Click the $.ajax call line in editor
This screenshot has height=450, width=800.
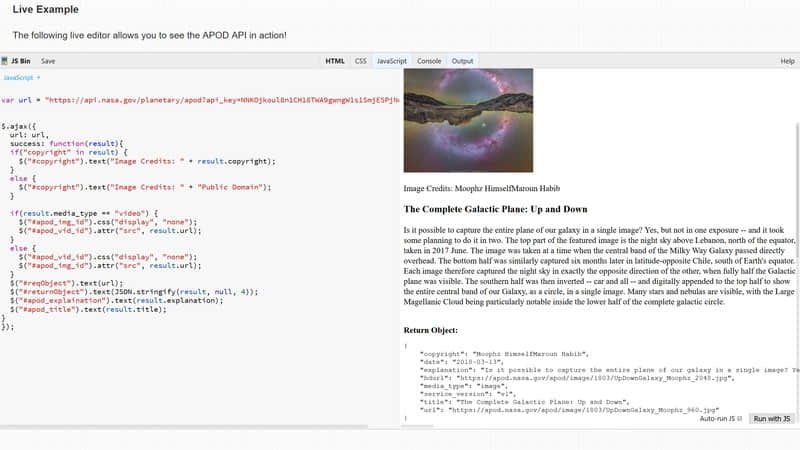point(19,126)
